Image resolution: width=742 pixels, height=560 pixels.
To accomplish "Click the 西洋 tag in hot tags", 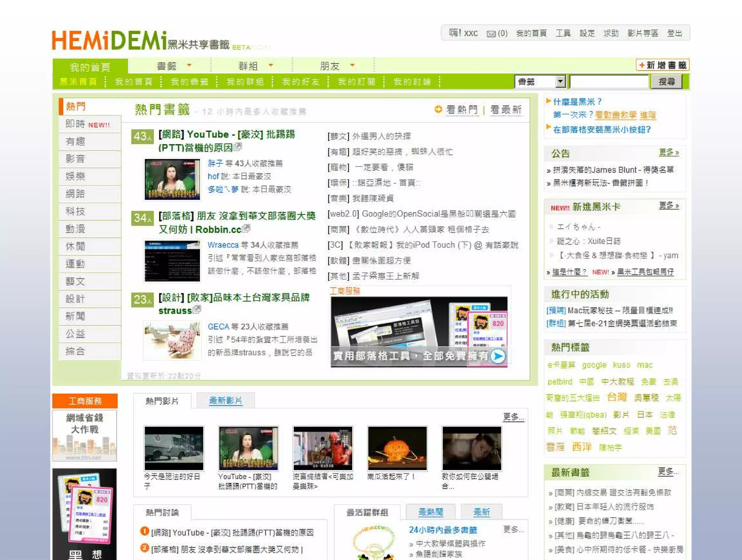I will [x=581, y=447].
